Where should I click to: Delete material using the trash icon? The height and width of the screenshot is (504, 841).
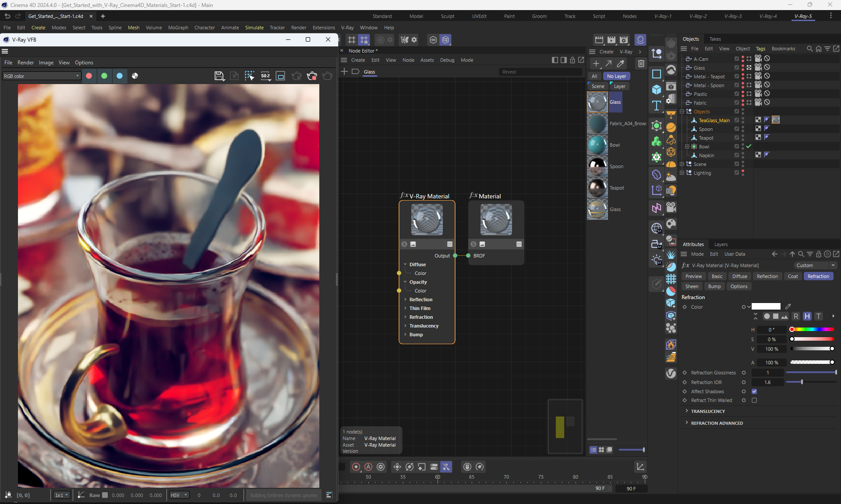coord(641,63)
